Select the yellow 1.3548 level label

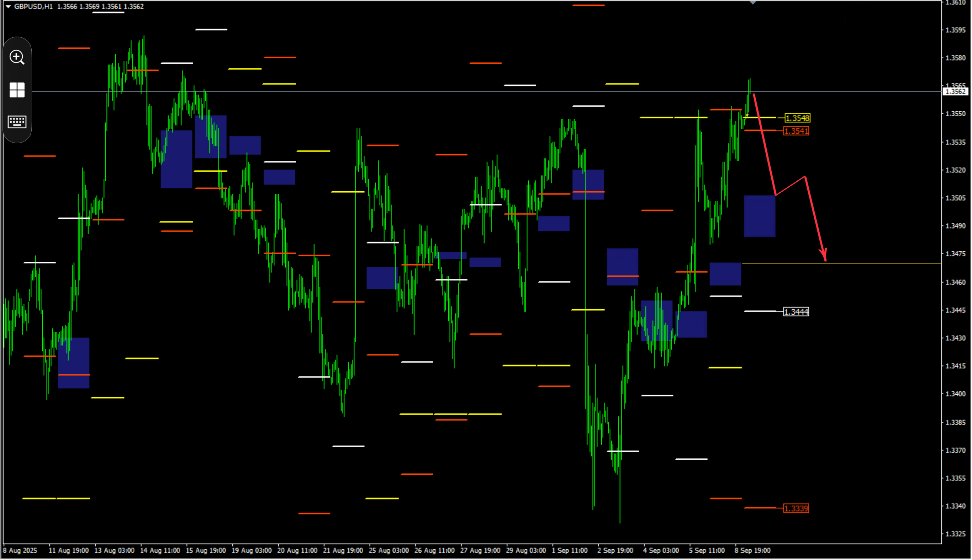tap(797, 118)
